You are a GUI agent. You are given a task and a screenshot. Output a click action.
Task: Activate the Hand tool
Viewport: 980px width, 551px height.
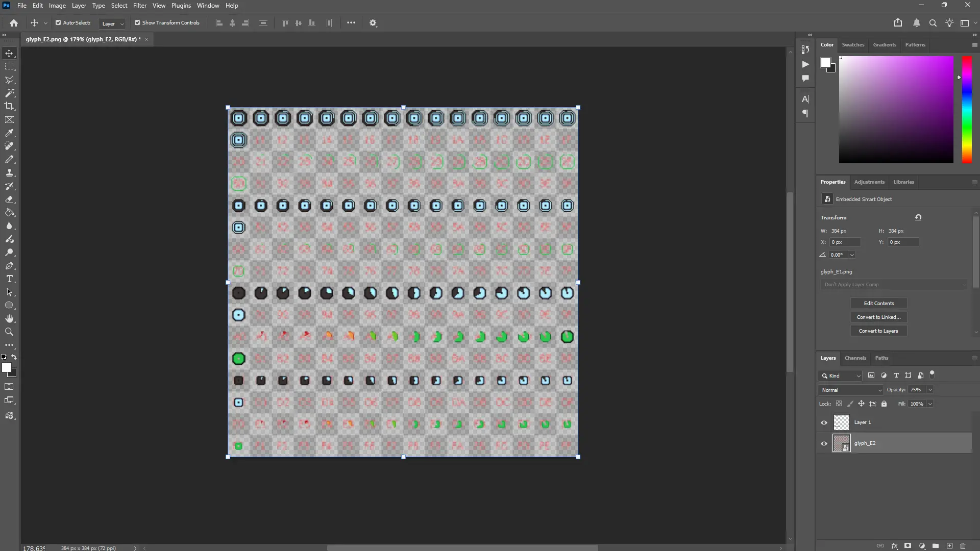point(10,318)
